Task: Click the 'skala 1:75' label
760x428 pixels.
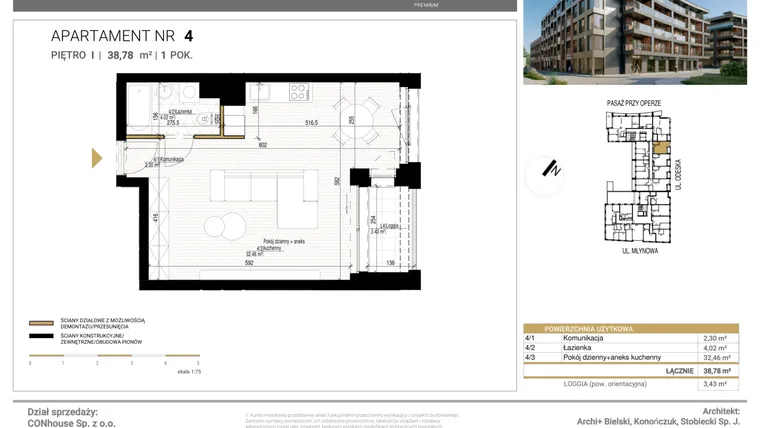Action: point(189,372)
